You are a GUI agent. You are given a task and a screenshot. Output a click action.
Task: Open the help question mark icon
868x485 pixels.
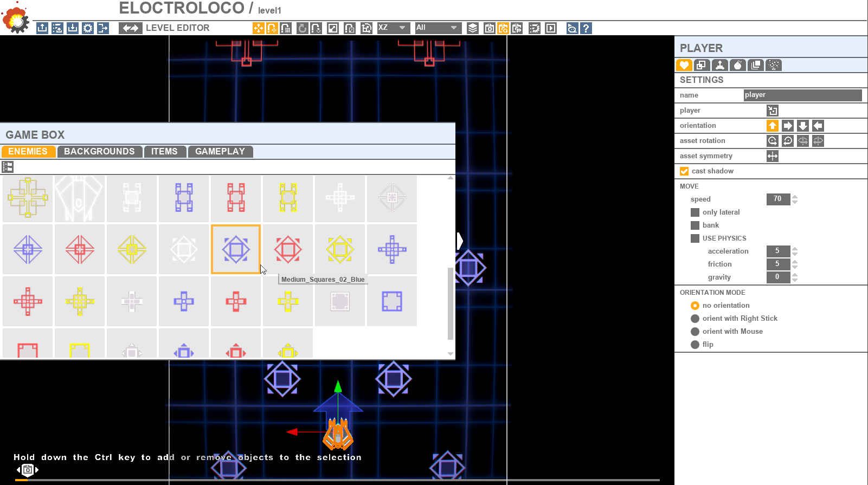586,28
